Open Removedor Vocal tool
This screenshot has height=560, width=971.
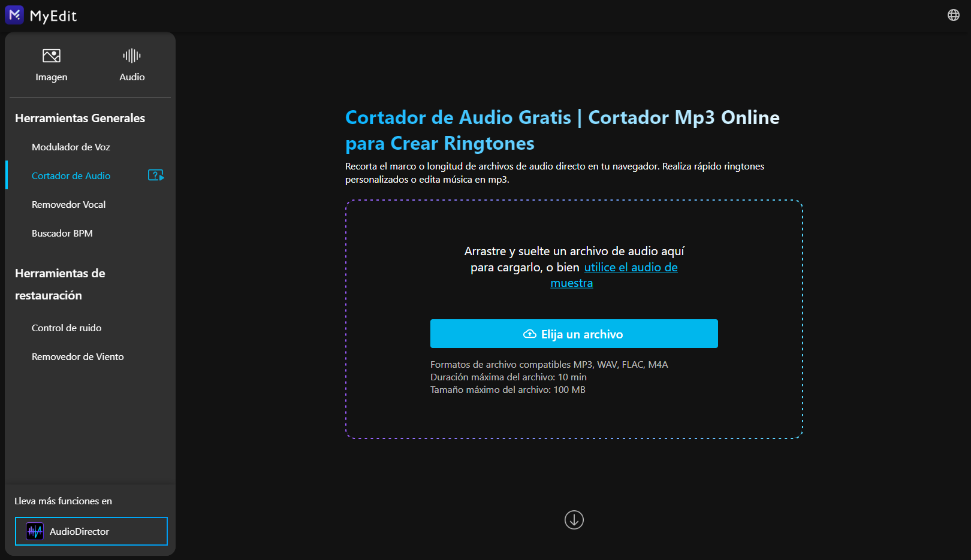68,204
